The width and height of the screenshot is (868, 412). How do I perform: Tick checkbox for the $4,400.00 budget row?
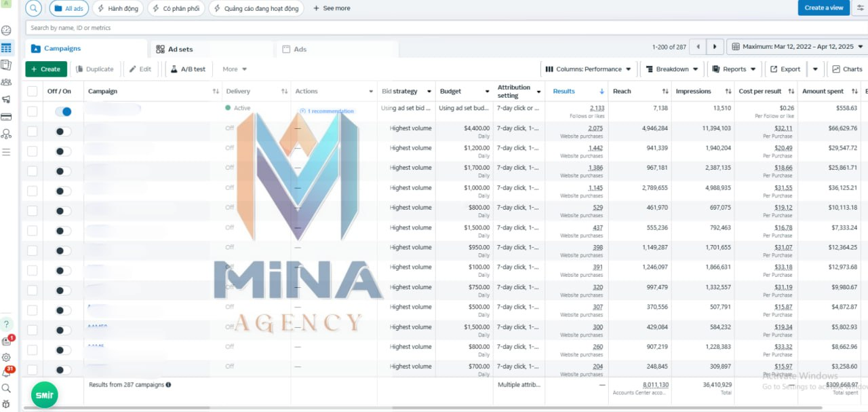coord(32,132)
